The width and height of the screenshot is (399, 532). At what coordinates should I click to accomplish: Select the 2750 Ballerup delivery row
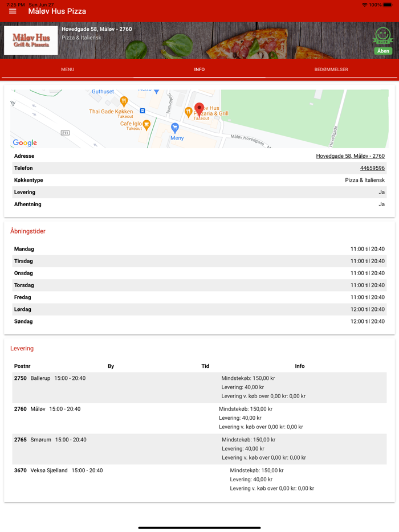[x=199, y=387]
